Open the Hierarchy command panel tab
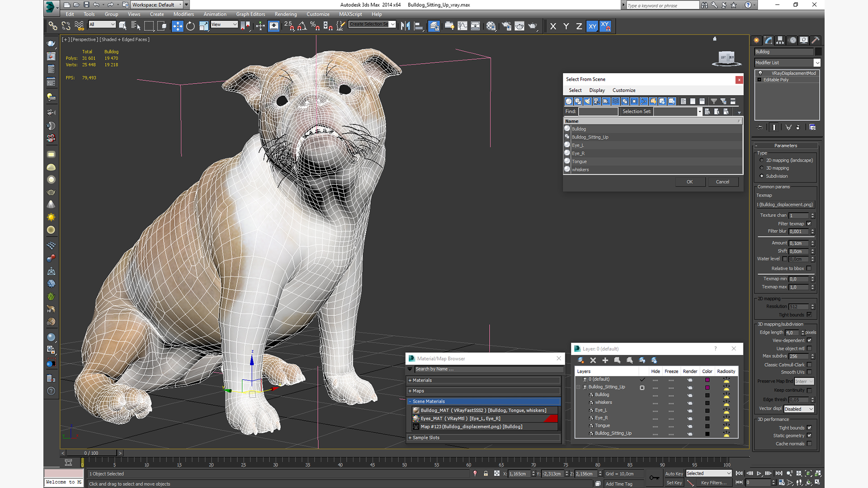 click(780, 40)
